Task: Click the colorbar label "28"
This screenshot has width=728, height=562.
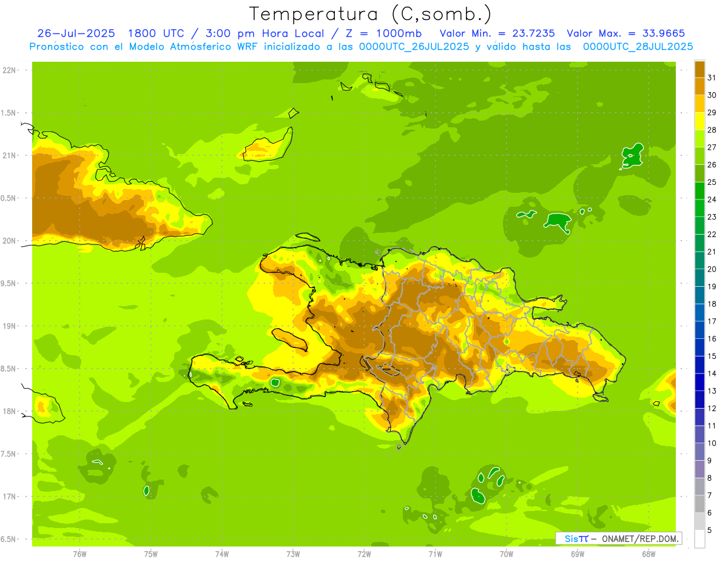Action: pos(712,130)
